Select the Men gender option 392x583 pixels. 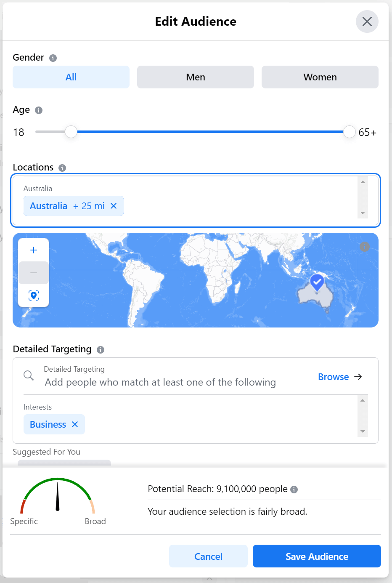pos(195,77)
